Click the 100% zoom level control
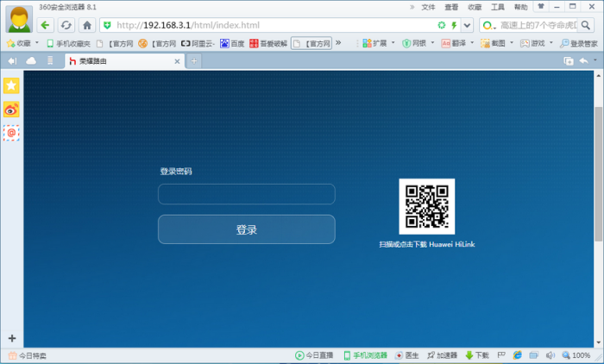Viewport: 604px width, 364px height. point(576,355)
